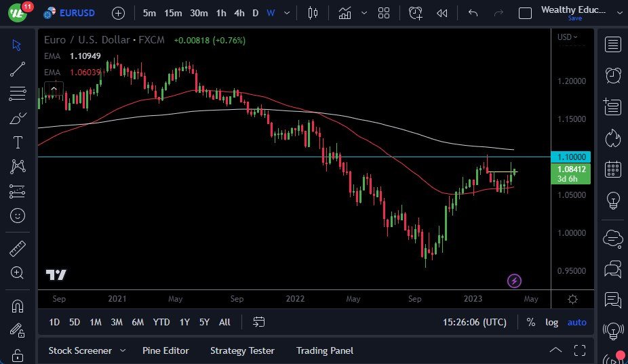Expand the Stock Screener dropdown chevron

(123, 350)
